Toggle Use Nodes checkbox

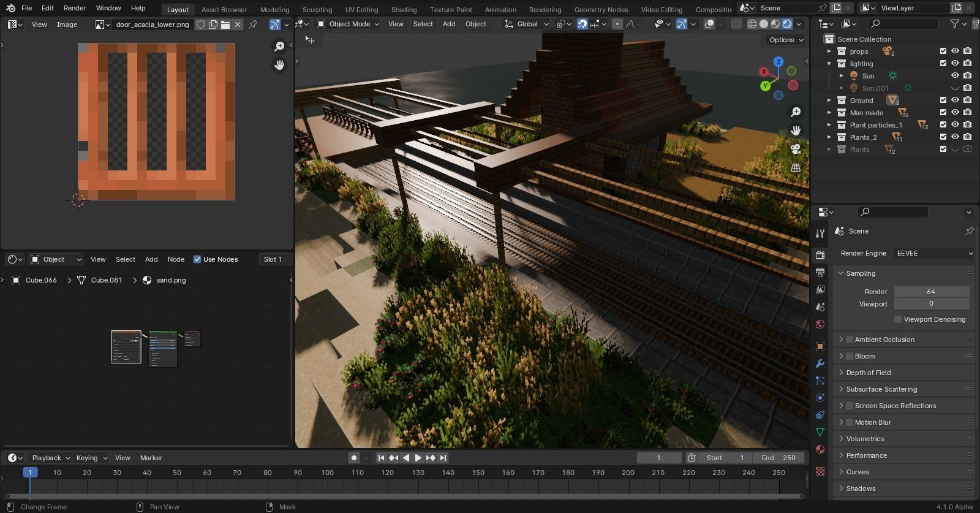[197, 259]
